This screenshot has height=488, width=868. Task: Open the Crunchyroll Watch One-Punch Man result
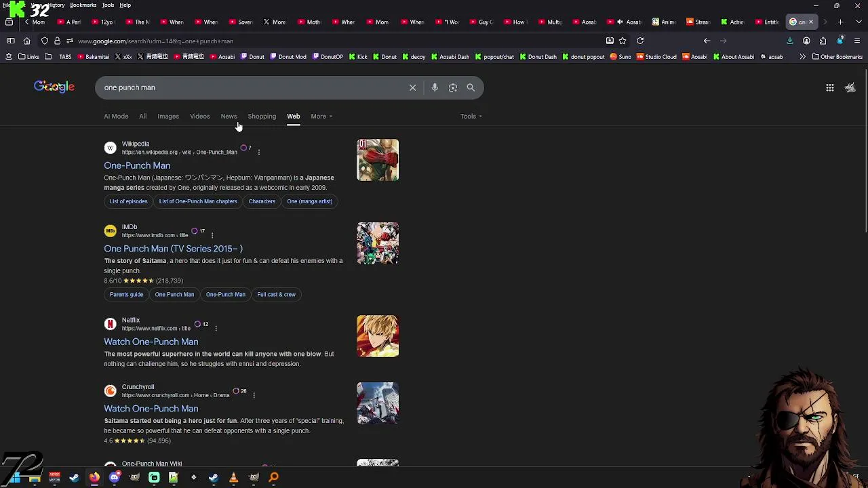151,409
